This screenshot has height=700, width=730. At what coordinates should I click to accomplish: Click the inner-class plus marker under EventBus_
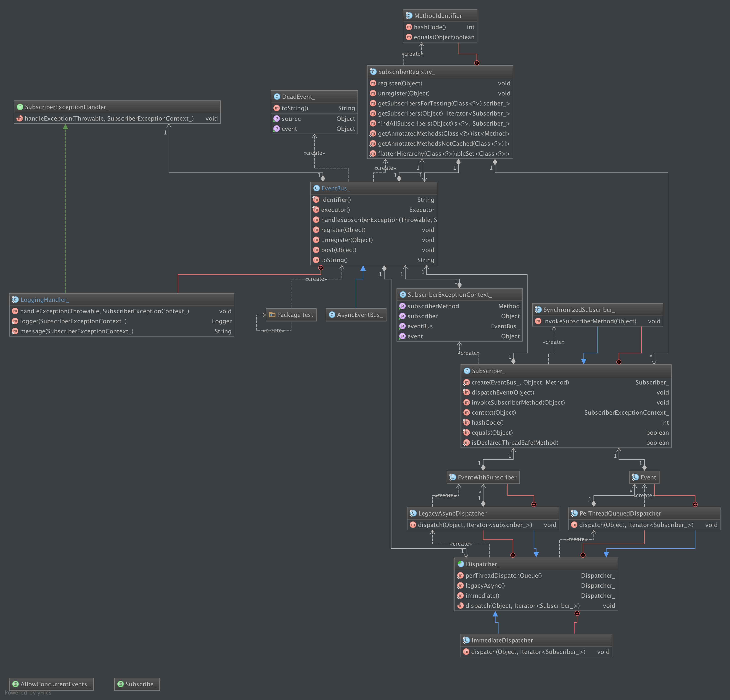[x=321, y=268]
